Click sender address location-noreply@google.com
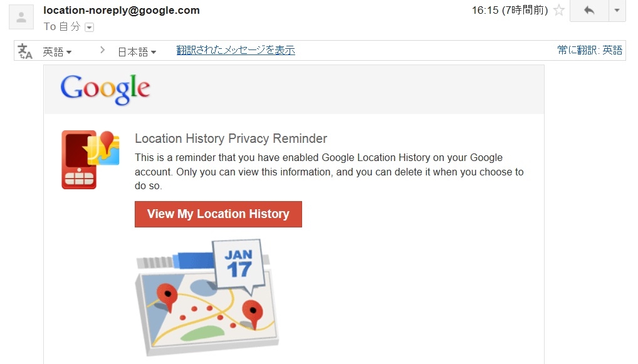The height and width of the screenshot is (364, 638). (x=122, y=10)
